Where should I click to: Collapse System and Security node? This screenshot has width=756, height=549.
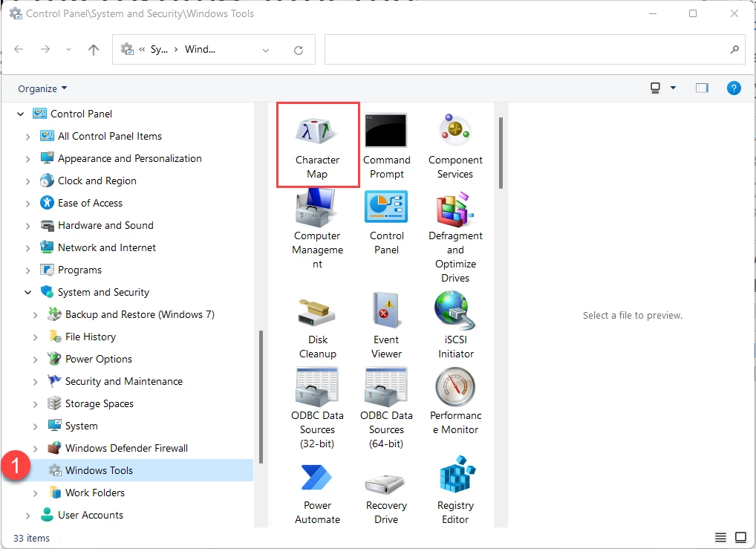coord(28,293)
